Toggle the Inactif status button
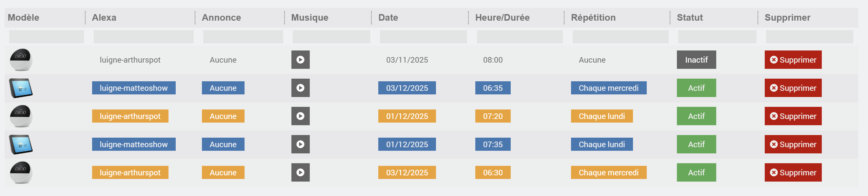Viewport: 868px width, 196px height. coord(696,60)
